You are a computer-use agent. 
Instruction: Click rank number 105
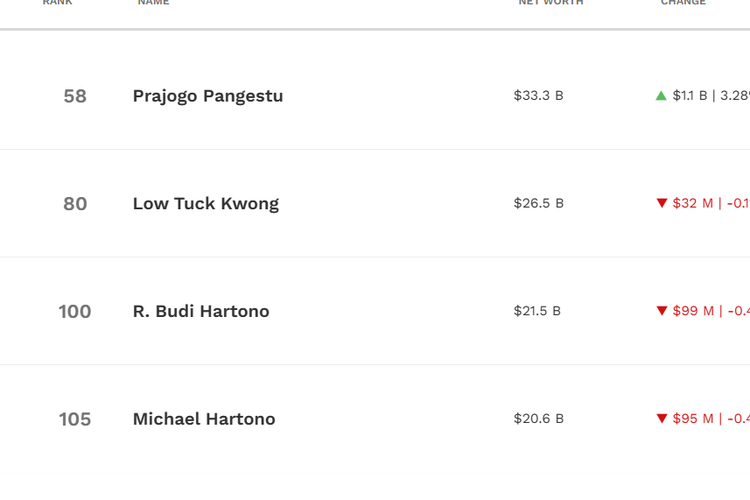coord(75,419)
